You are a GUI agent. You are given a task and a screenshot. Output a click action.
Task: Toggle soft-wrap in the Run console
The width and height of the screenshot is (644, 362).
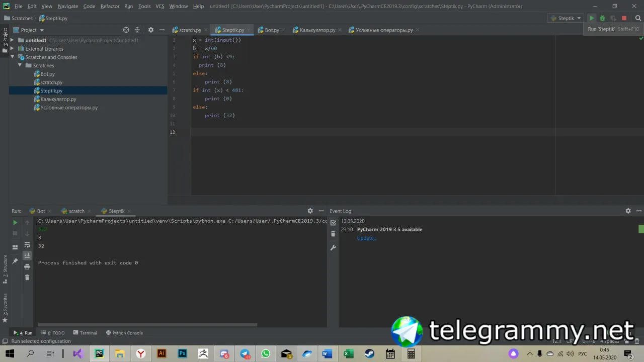(27, 245)
